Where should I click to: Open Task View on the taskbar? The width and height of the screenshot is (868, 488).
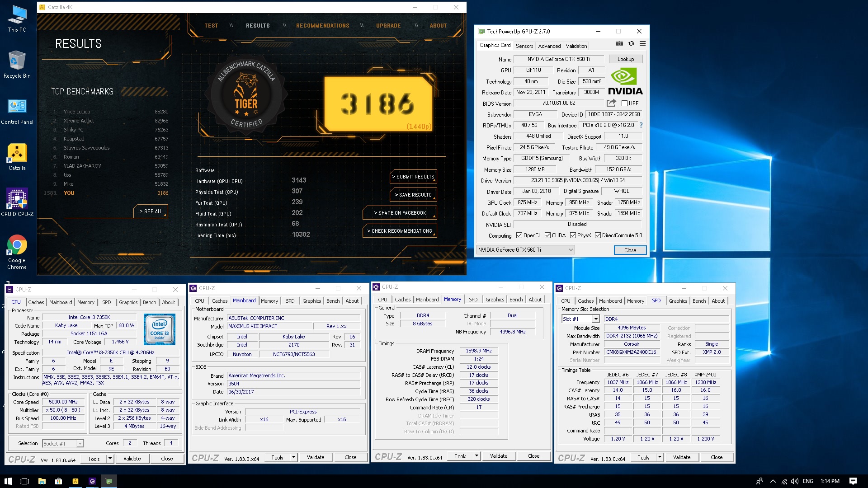[24, 481]
